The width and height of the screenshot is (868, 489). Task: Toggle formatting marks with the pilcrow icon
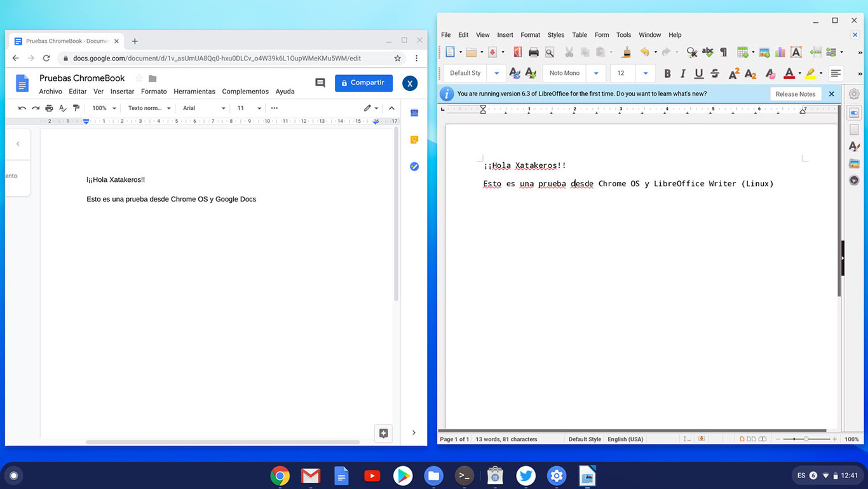[723, 52]
